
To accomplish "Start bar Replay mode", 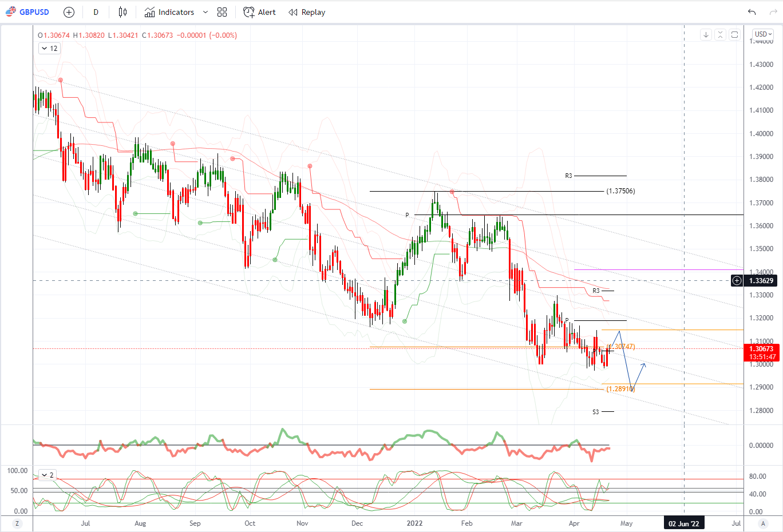I will pyautogui.click(x=307, y=12).
